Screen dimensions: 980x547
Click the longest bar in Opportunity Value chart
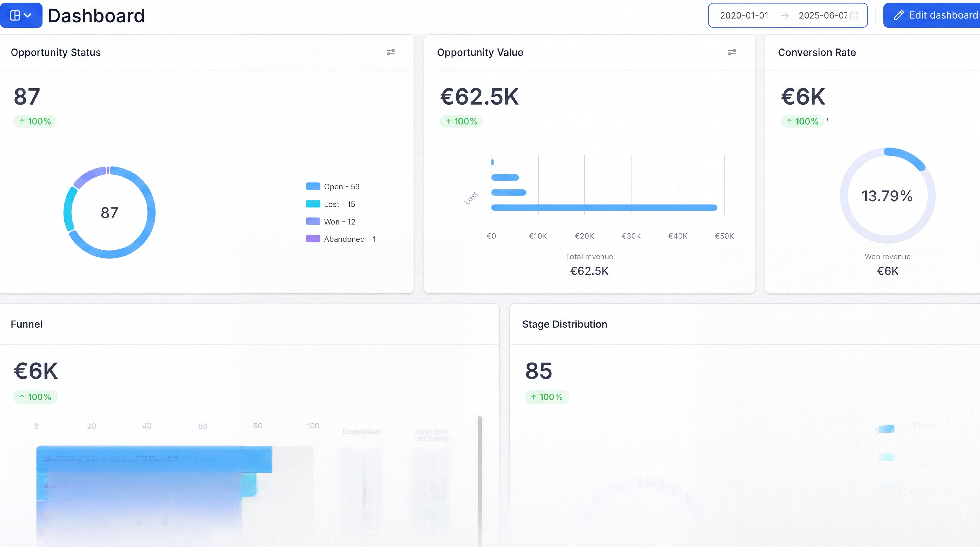[x=604, y=207]
